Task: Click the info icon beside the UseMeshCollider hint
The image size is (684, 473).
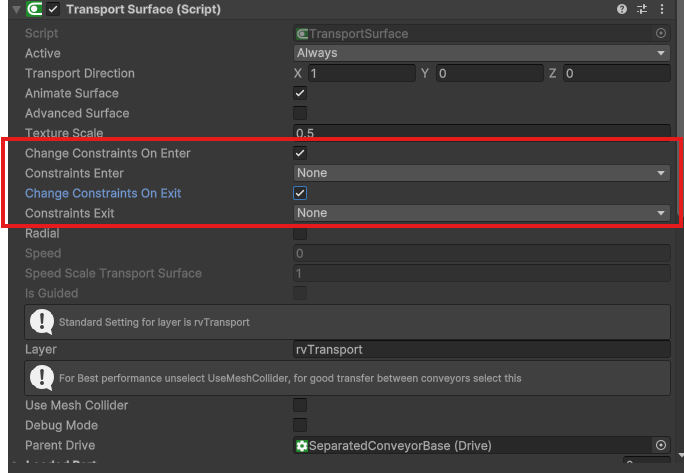Action: pos(41,378)
